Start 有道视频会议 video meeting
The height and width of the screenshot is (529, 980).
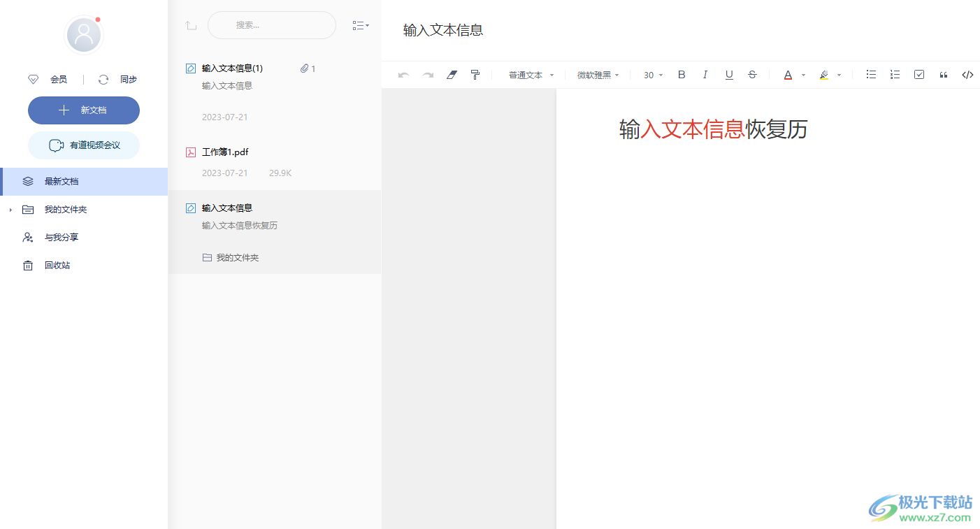tap(84, 145)
